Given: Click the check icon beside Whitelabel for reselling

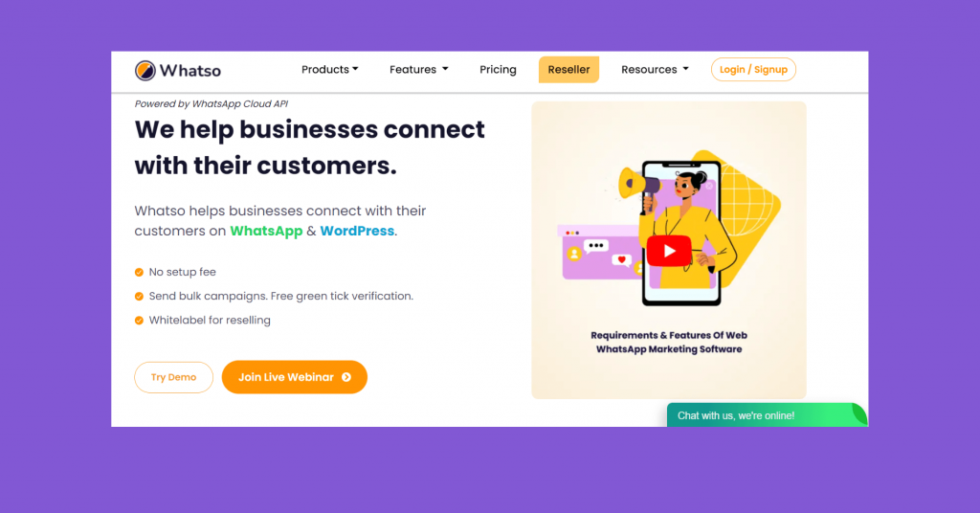Looking at the screenshot, I should click(139, 321).
